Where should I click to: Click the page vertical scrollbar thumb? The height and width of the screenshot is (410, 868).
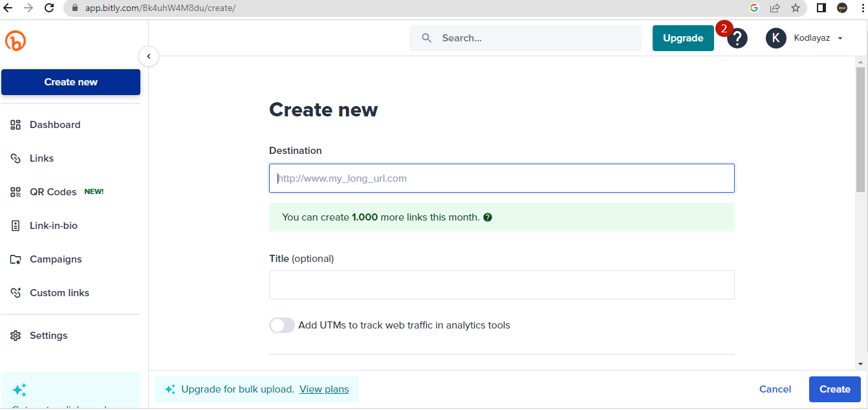(x=860, y=129)
